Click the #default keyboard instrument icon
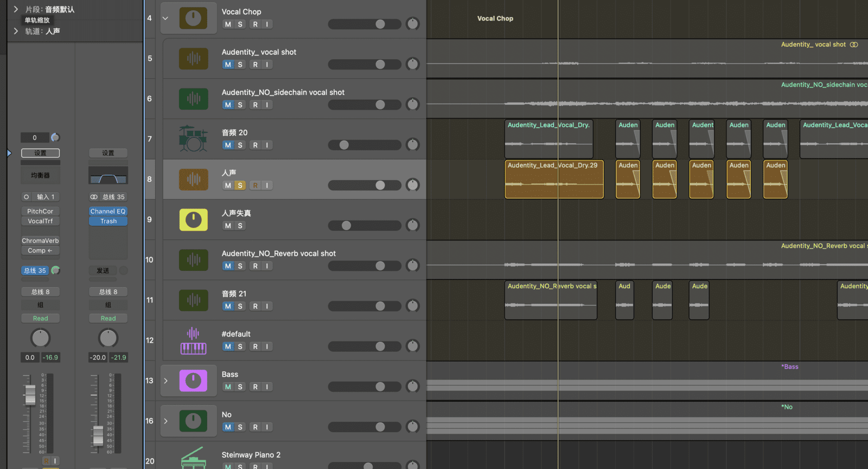The width and height of the screenshot is (868, 469). click(193, 340)
